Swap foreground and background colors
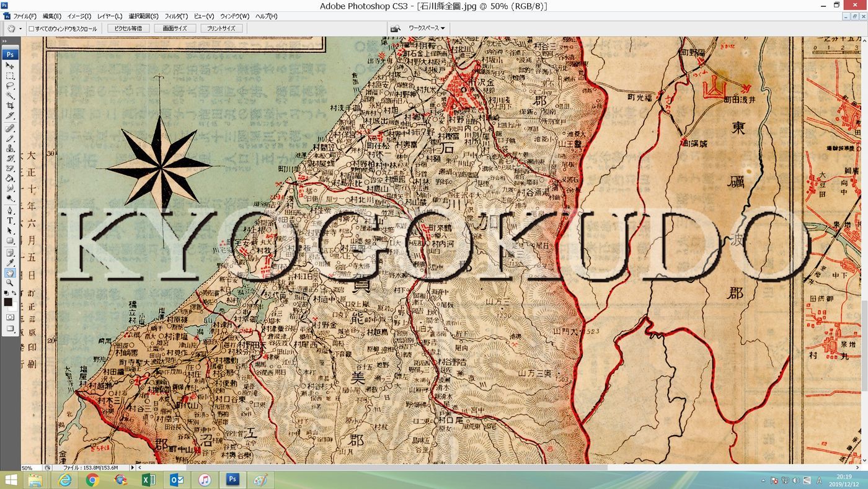Viewport: 868px width, 489px height. [x=14, y=293]
